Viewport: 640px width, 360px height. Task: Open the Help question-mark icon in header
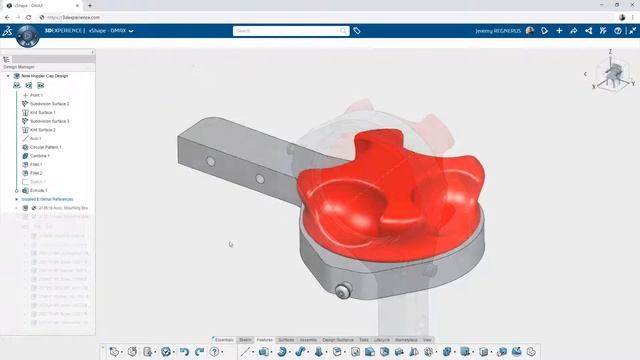click(618, 31)
